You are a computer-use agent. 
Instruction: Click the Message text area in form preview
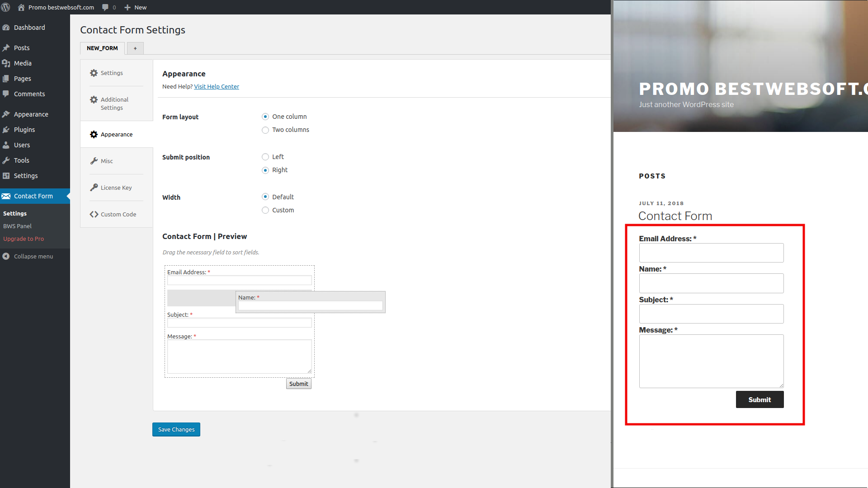pyautogui.click(x=239, y=356)
